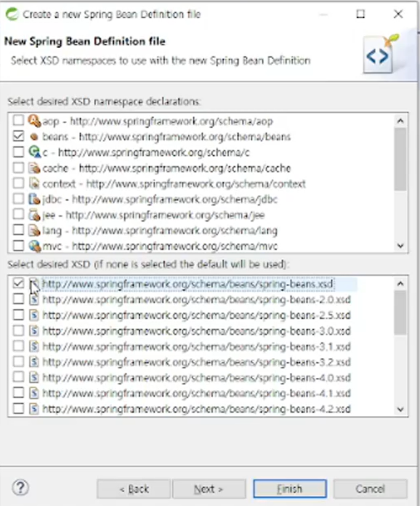Maximize the wizard dialog window
The image size is (420, 506).
pyautogui.click(x=361, y=14)
